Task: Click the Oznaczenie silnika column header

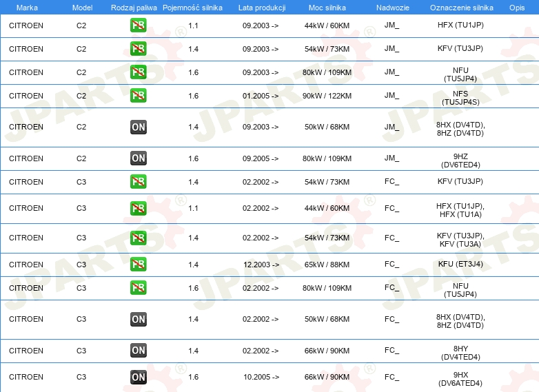Action: click(x=461, y=8)
